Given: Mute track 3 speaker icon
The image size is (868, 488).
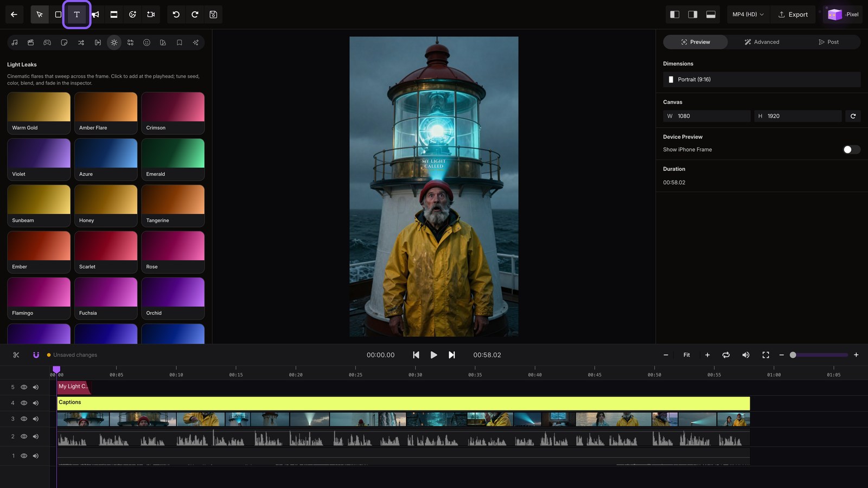Looking at the screenshot, I should (36, 419).
